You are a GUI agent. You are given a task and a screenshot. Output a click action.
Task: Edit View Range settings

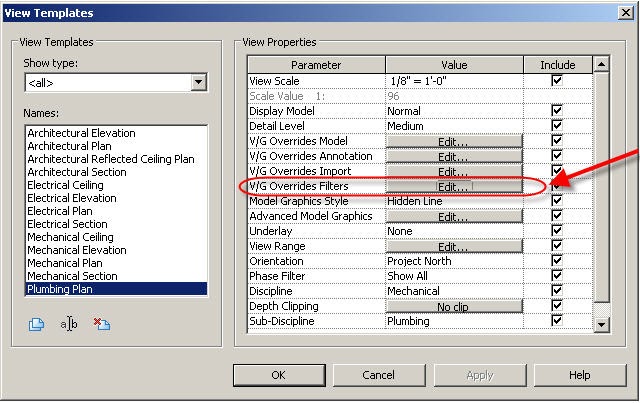[454, 247]
